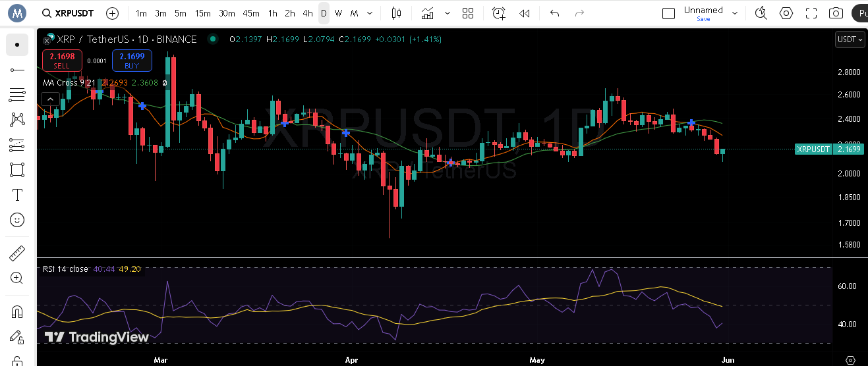Click the Publish button

(x=859, y=13)
